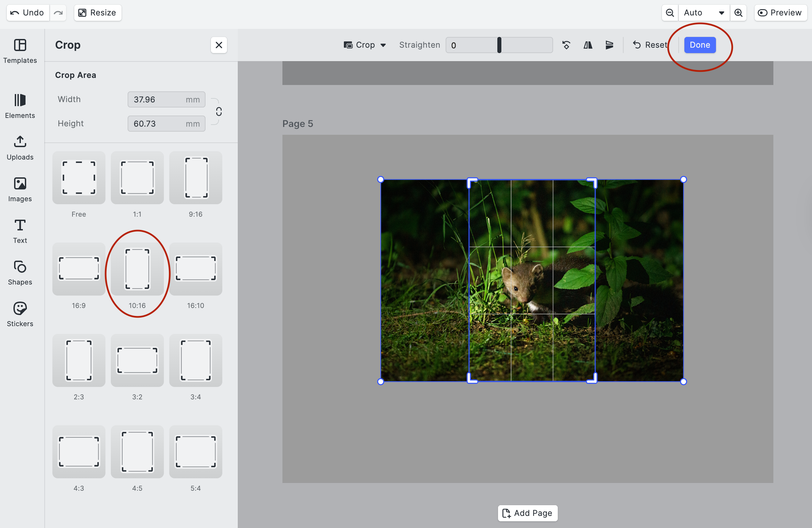Choose the 16:9 crop preset
The height and width of the screenshot is (528, 812).
click(79, 269)
